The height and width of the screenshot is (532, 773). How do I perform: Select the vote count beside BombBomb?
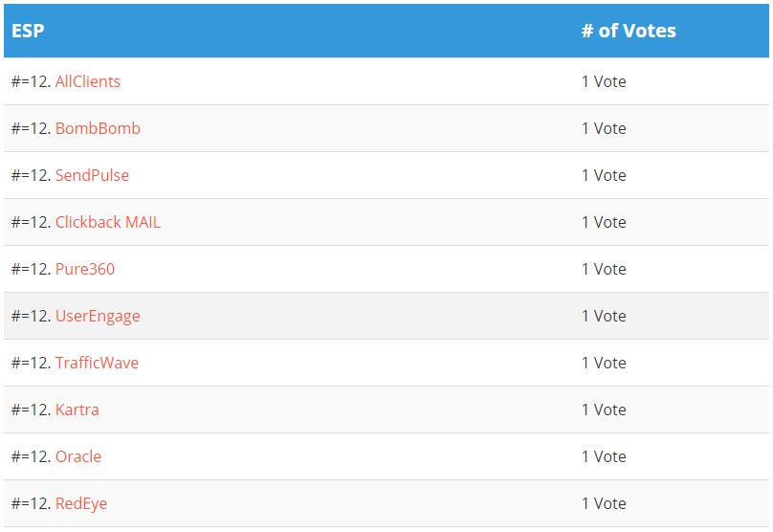coord(604,128)
